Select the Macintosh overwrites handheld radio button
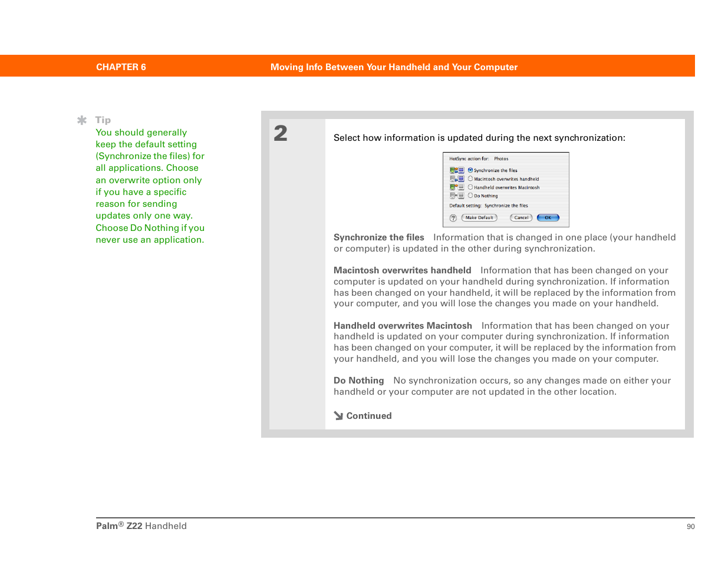This screenshot has width=728, height=562. tap(470, 178)
